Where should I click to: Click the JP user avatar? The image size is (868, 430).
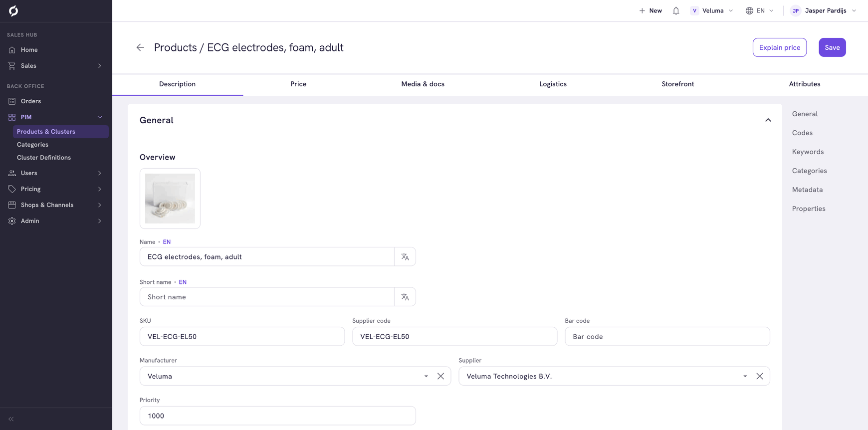796,10
